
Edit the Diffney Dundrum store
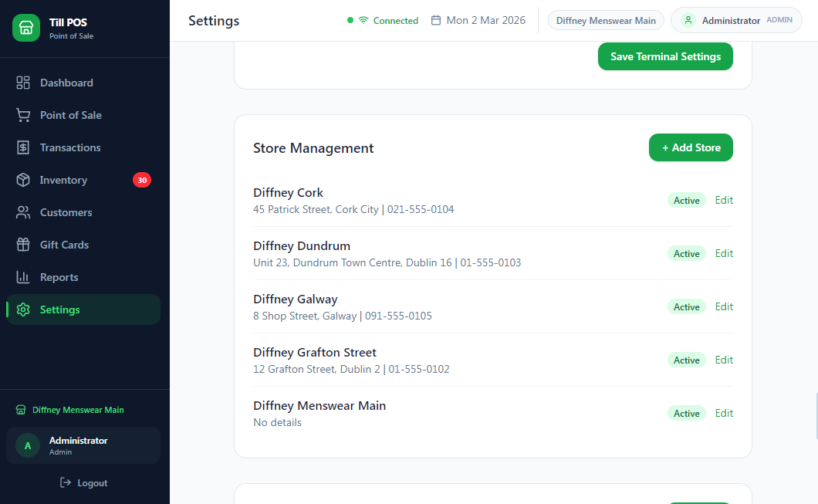pyautogui.click(x=723, y=253)
